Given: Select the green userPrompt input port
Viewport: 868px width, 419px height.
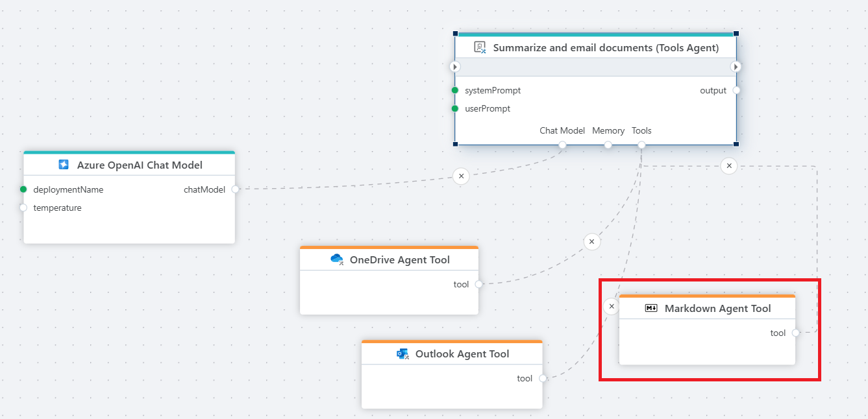Looking at the screenshot, I should (455, 108).
